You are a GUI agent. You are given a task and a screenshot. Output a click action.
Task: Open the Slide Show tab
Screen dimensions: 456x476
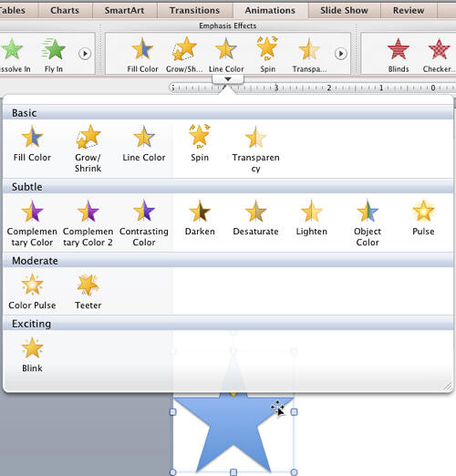point(344,10)
